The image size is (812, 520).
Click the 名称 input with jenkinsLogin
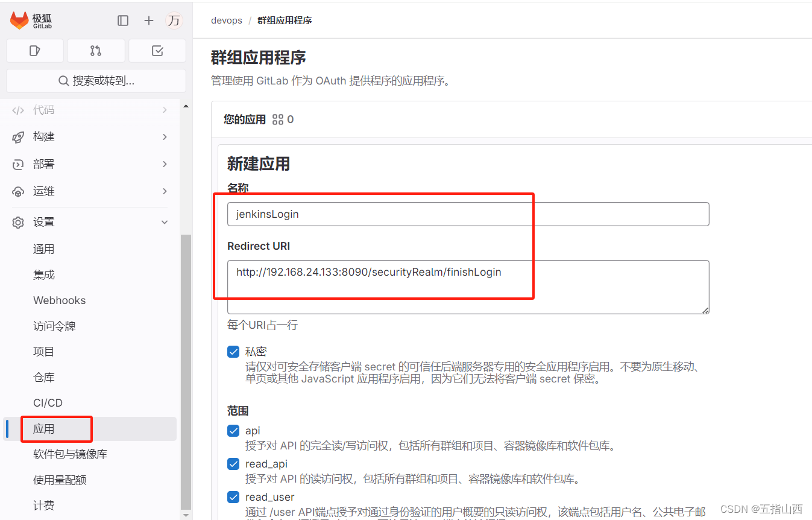point(468,214)
